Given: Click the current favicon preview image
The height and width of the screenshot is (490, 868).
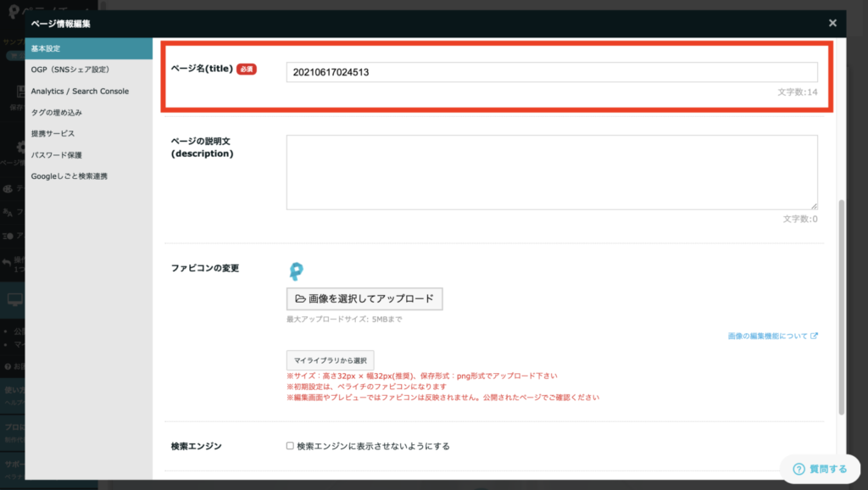Looking at the screenshot, I should pyautogui.click(x=296, y=271).
